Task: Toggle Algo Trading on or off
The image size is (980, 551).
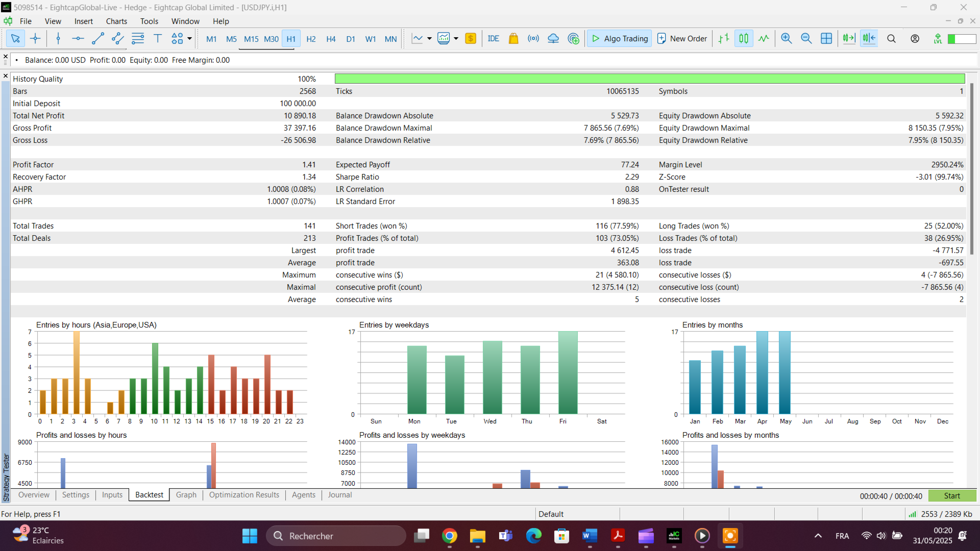Action: click(x=620, y=38)
